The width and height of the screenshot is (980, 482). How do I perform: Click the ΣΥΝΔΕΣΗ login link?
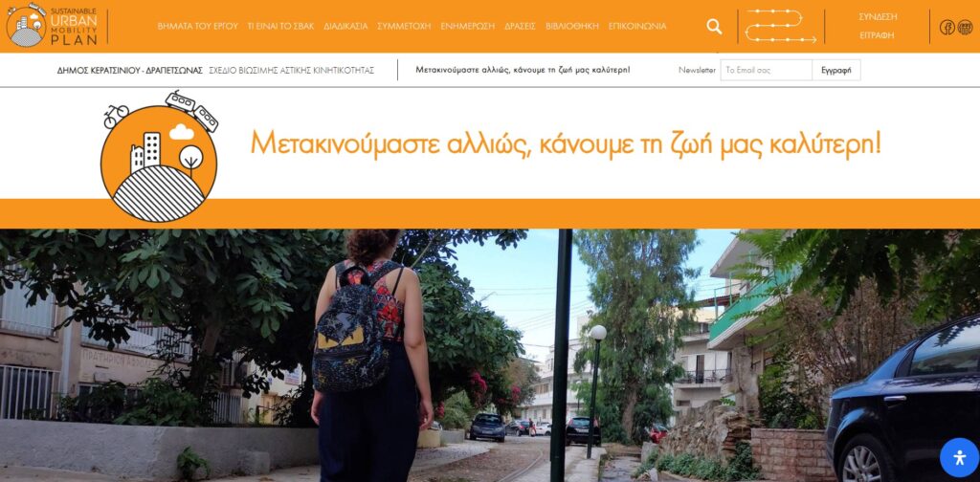[878, 17]
